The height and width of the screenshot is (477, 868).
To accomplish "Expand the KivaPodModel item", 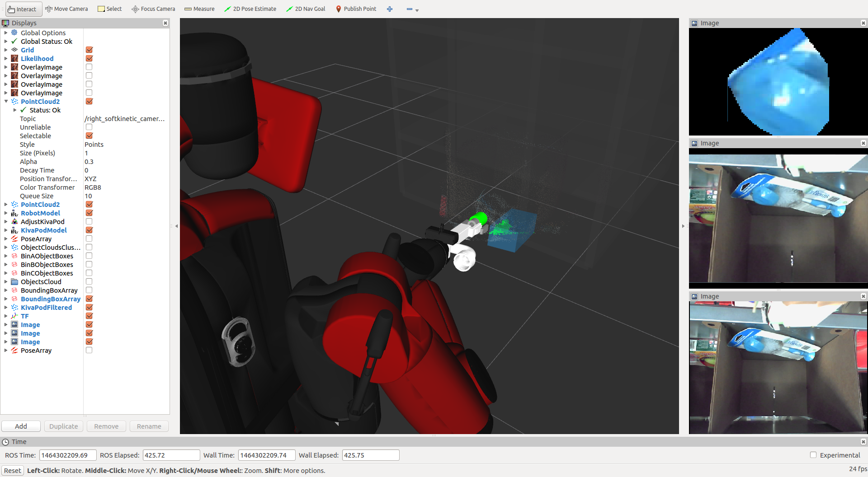I will [6, 230].
